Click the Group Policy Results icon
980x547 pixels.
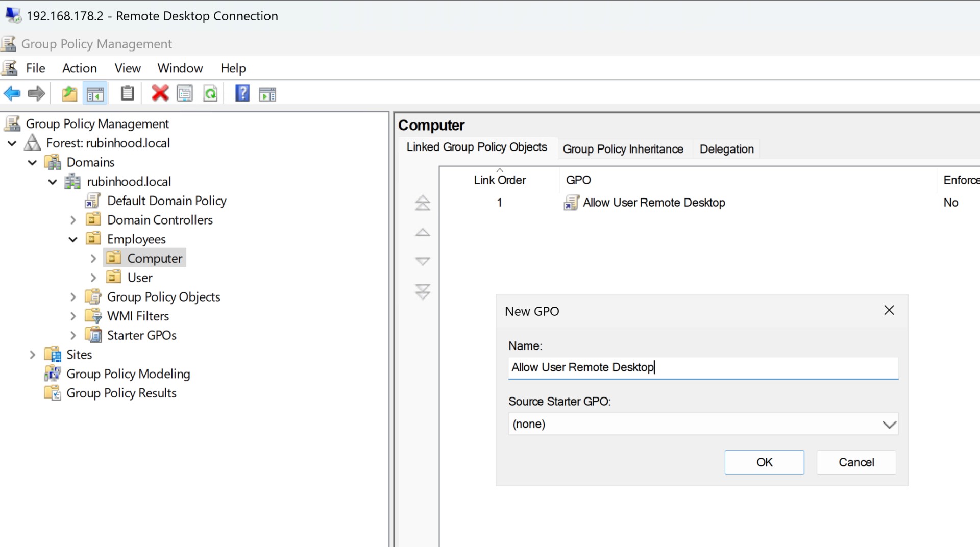pos(53,393)
